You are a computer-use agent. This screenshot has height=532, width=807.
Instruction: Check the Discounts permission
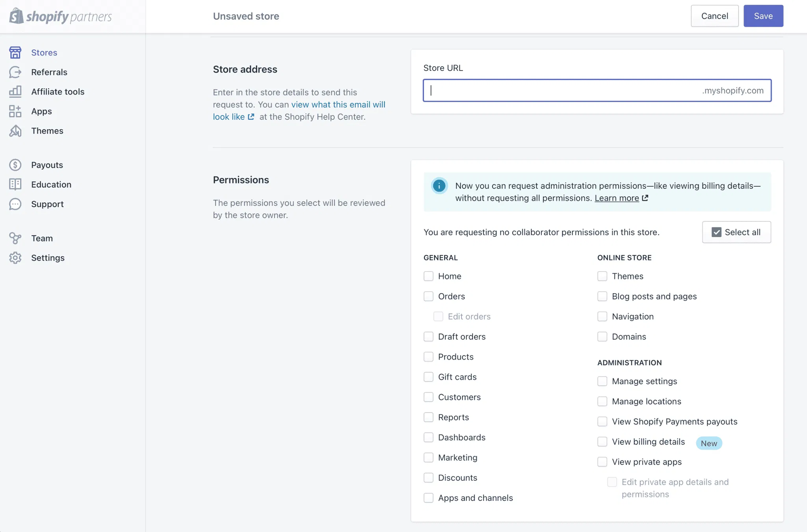tap(428, 478)
